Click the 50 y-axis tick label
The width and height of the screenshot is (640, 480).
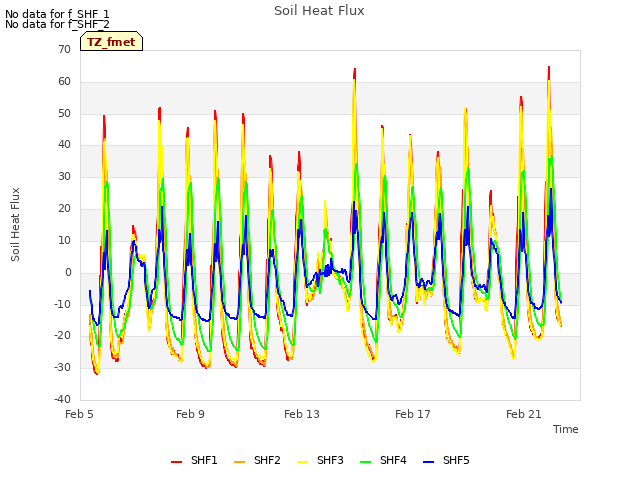tap(64, 113)
